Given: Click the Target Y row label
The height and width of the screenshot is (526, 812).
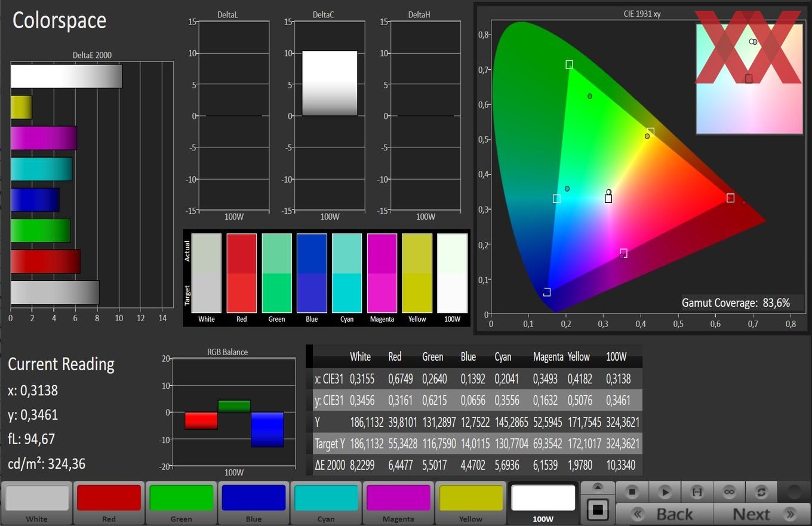Looking at the screenshot, I should coord(330,444).
